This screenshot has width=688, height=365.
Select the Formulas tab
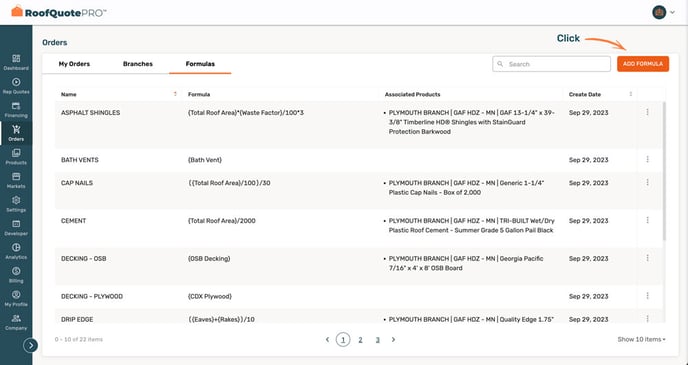point(200,64)
